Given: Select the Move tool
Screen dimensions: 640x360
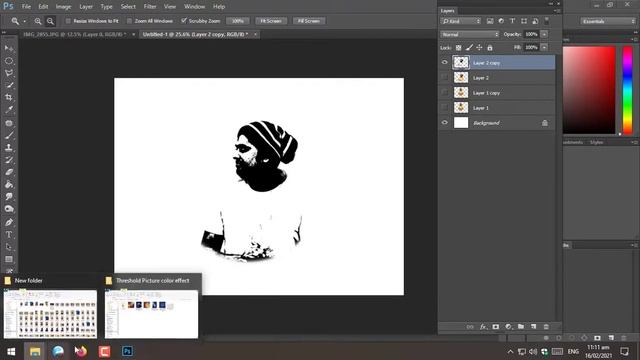Looking at the screenshot, I should [x=9, y=48].
